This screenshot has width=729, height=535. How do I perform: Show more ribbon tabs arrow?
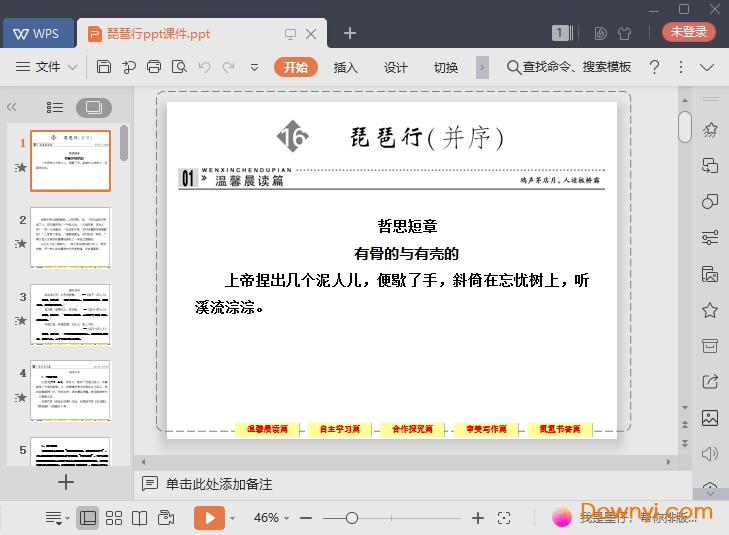(x=482, y=67)
